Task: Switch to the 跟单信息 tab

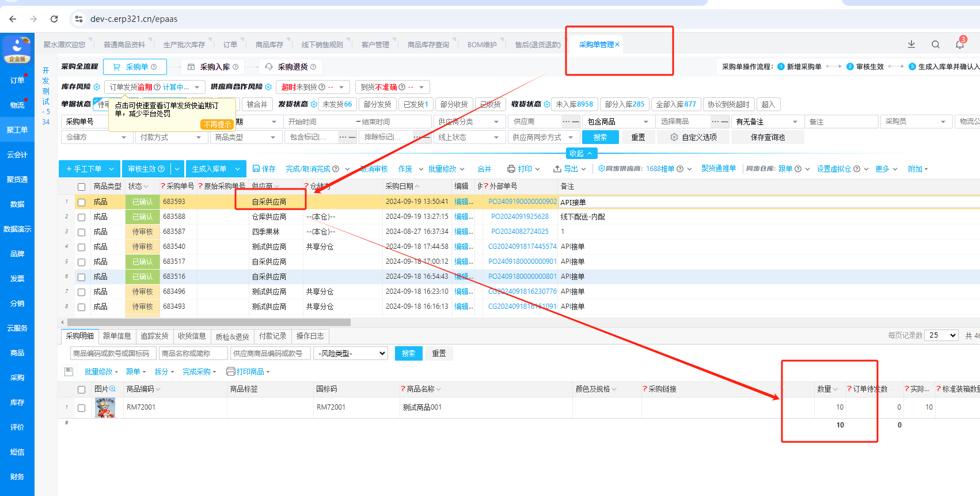Action: (117, 336)
